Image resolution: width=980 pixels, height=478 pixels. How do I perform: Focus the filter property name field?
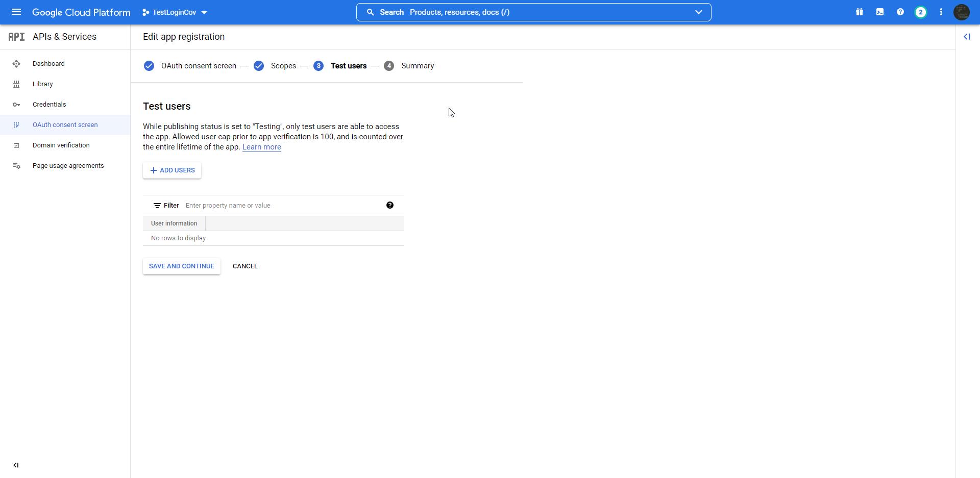coord(282,206)
